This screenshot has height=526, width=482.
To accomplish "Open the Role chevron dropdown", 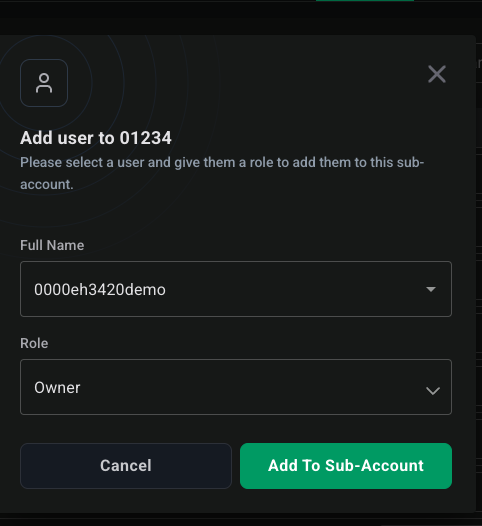I will coord(433,390).
